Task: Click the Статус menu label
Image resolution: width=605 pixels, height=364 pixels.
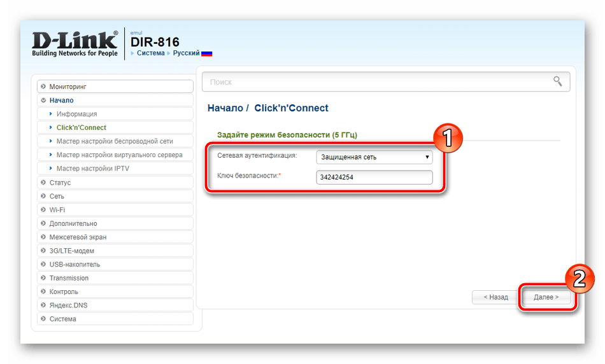Action: pyautogui.click(x=60, y=183)
